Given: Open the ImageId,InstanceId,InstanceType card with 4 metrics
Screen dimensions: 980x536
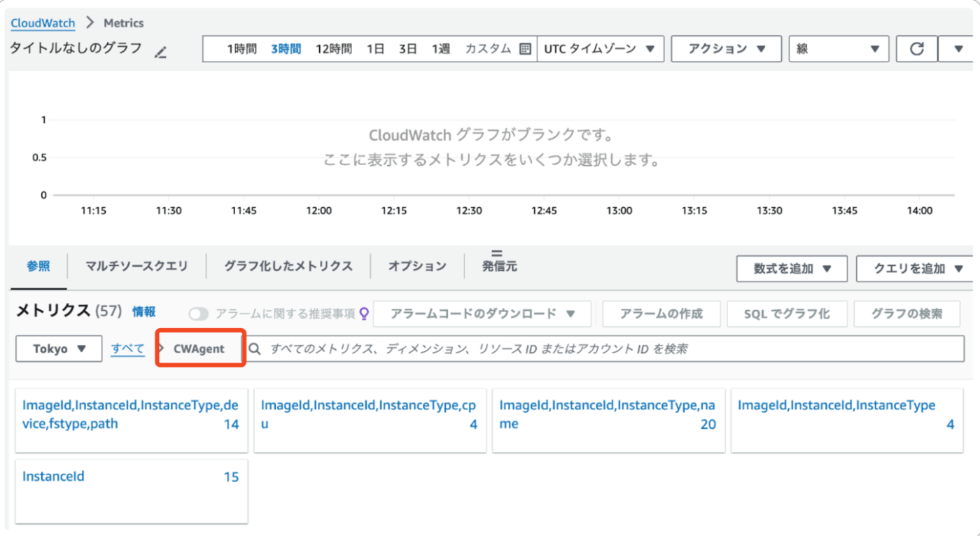Looking at the screenshot, I should [848, 422].
